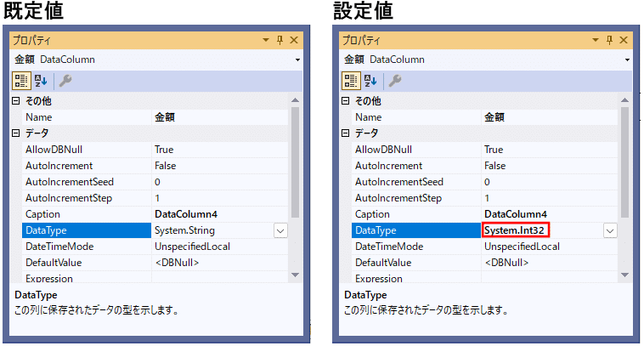Select DataType row label in right panel

click(416, 230)
